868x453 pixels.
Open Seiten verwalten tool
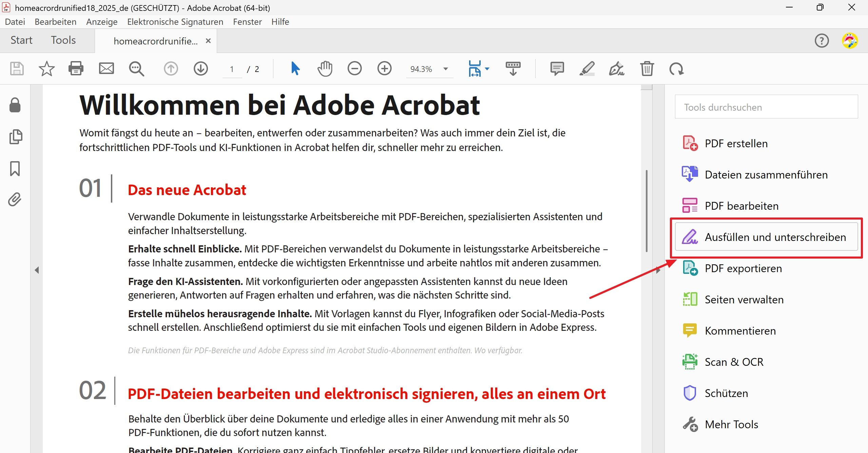click(766, 300)
